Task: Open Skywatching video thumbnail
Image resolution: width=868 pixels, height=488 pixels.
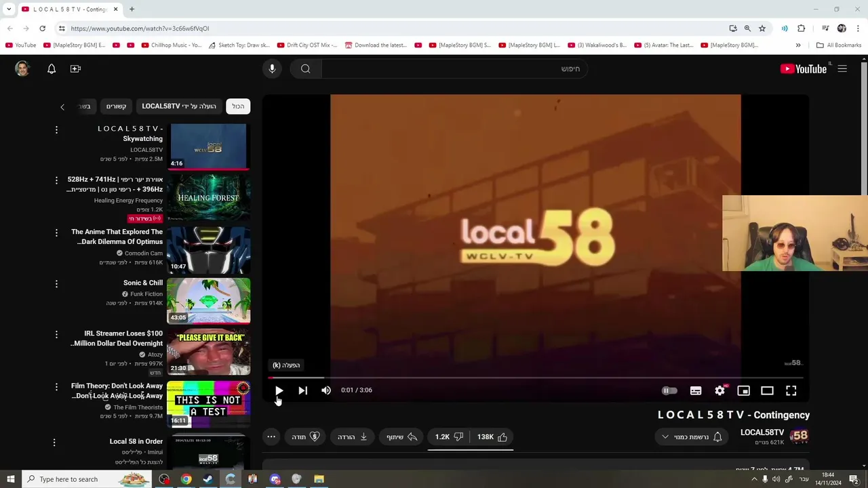Action: (208, 146)
